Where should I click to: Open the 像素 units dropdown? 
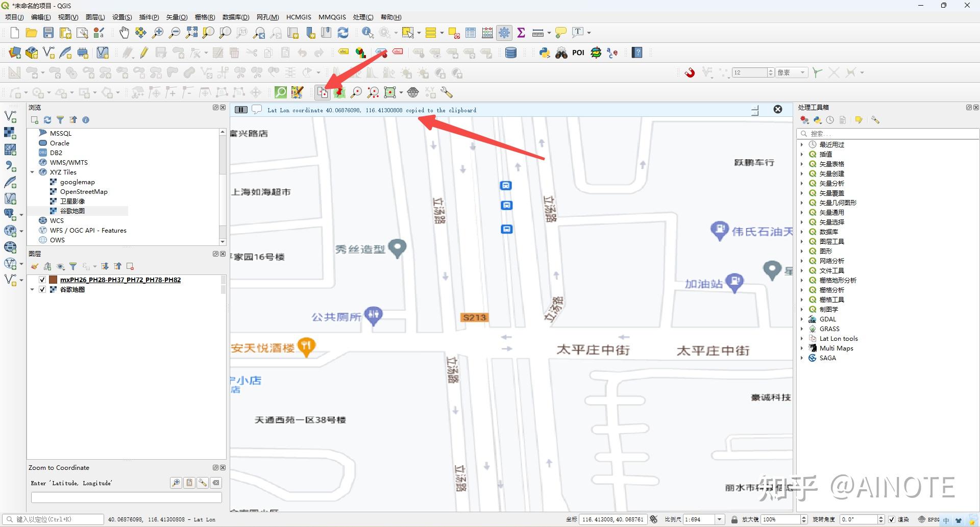792,72
